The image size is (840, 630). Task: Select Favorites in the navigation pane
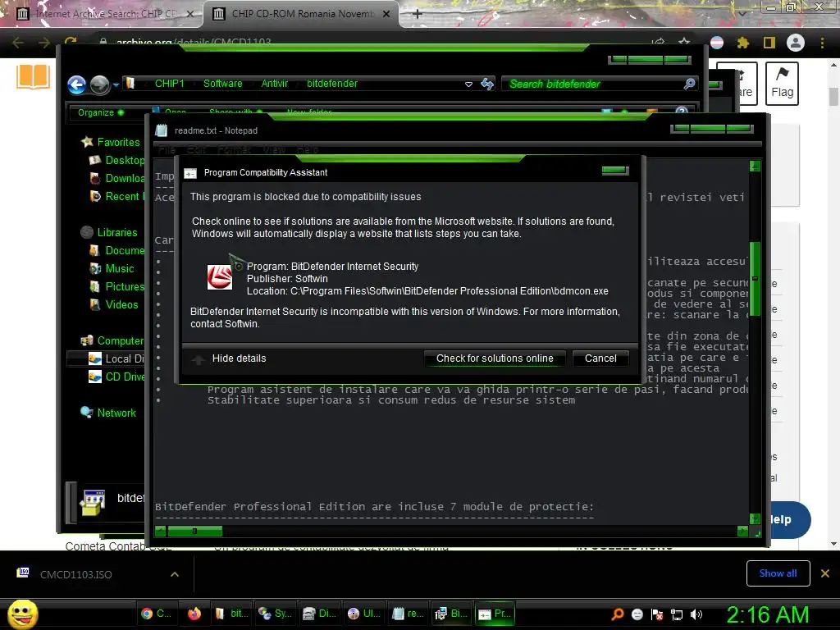tap(118, 142)
